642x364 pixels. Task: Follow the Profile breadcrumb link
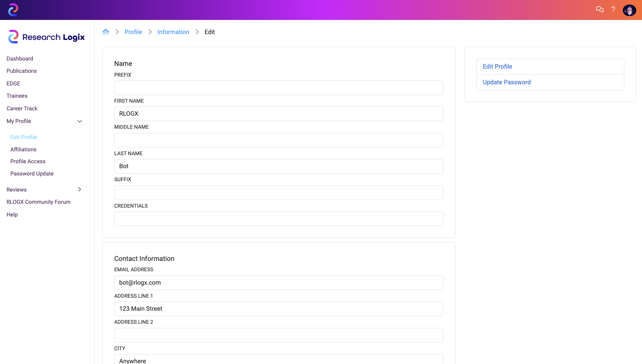(133, 32)
